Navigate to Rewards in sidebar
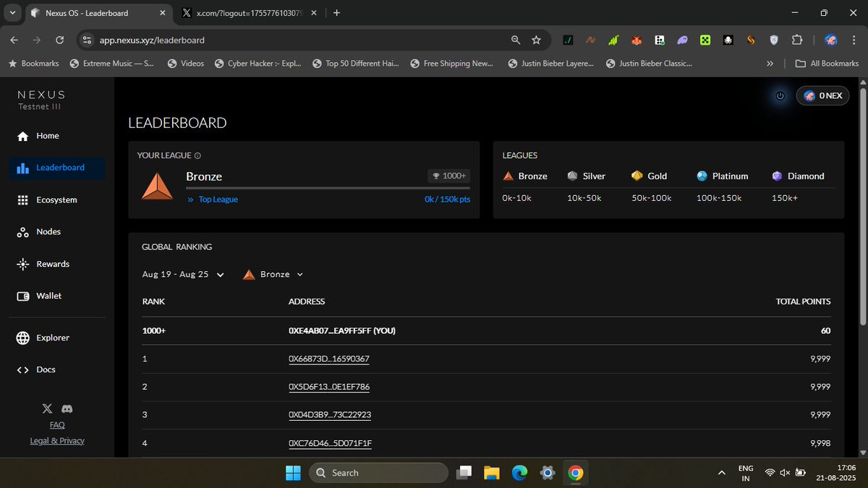Image resolution: width=868 pixels, height=488 pixels. click(x=43, y=264)
